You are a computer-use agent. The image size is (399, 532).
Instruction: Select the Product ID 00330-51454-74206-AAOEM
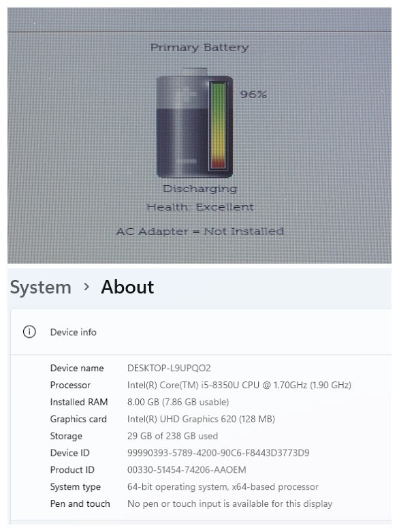[x=187, y=470]
